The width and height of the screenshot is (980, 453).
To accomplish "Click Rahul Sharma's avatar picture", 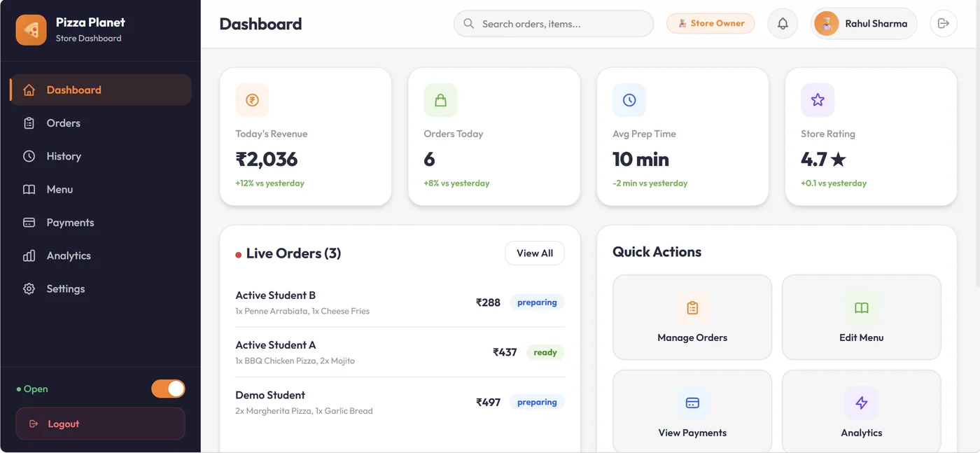I will point(827,23).
